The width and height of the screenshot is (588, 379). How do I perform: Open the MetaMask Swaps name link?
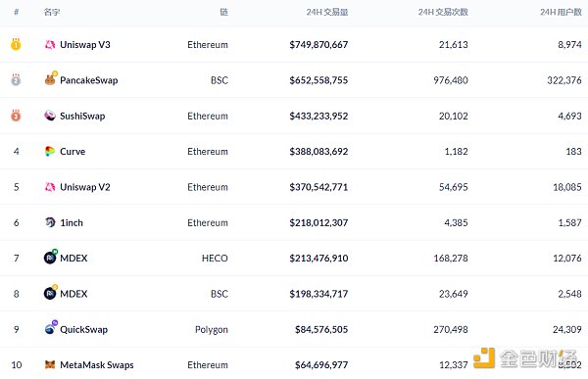[x=97, y=364]
